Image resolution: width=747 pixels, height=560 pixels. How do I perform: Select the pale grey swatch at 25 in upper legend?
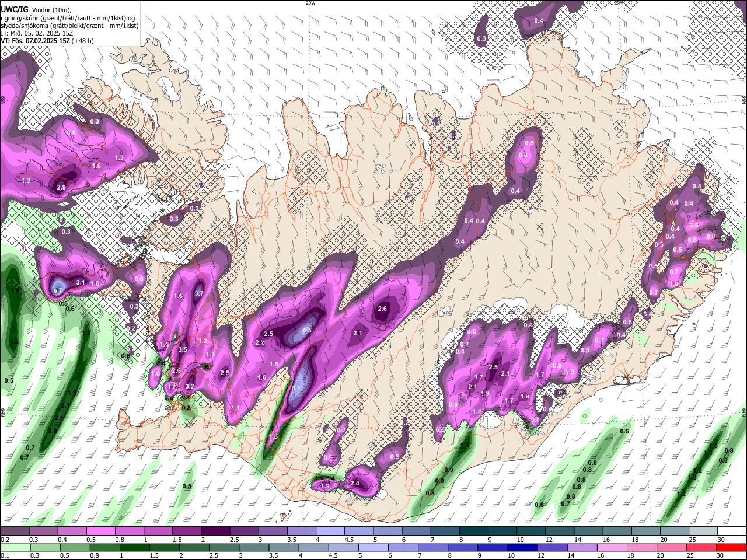point(703,531)
